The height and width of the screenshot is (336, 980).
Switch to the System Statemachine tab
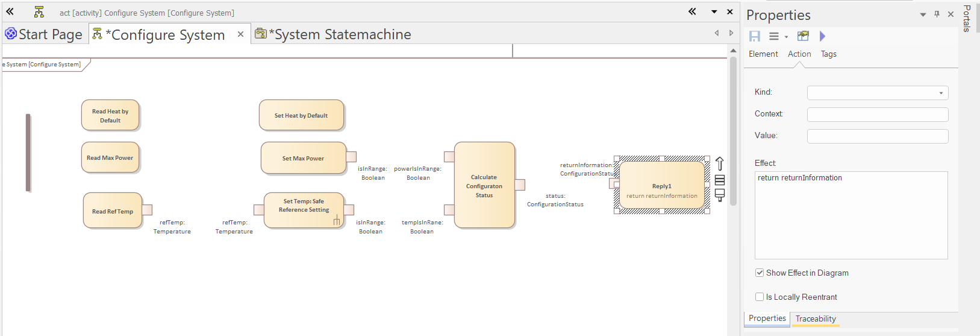click(x=340, y=34)
